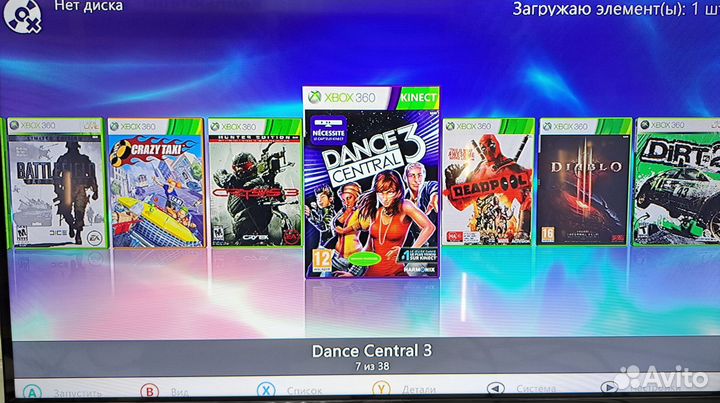
Task: Click the yellow Y button icon
Action: [x=381, y=389]
